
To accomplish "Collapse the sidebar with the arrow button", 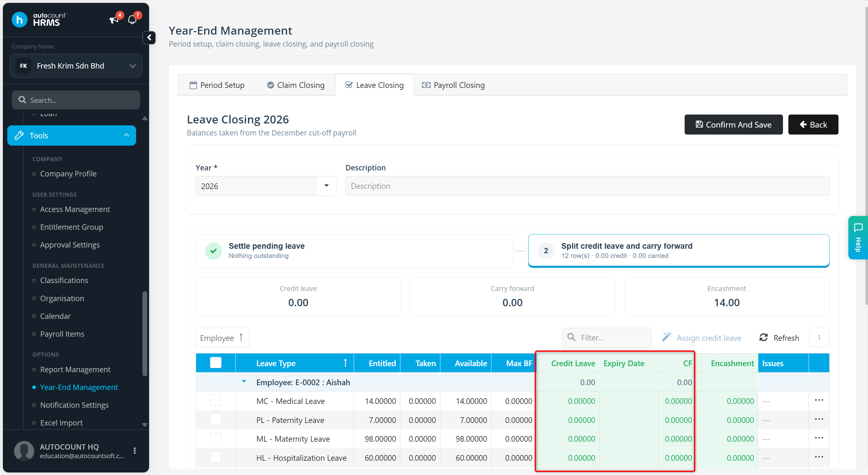I will (x=149, y=37).
